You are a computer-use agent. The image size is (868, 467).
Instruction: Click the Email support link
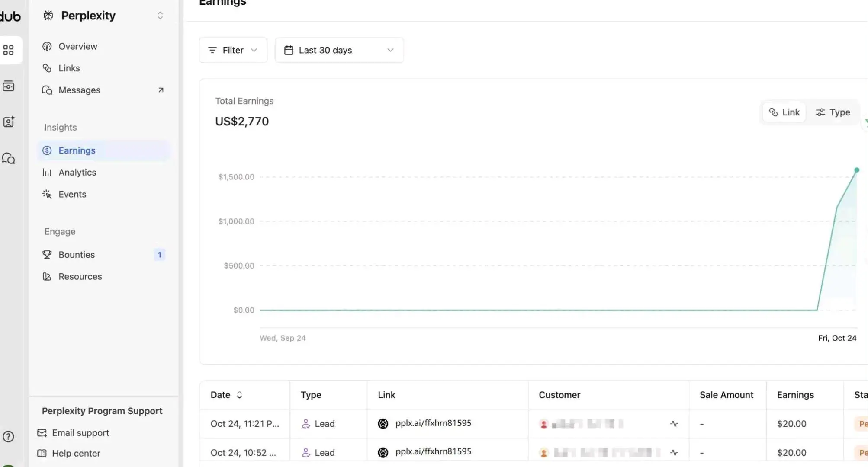(80, 433)
